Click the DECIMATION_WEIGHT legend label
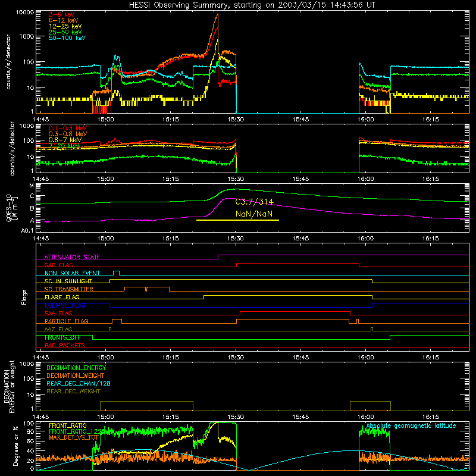 [76, 376]
